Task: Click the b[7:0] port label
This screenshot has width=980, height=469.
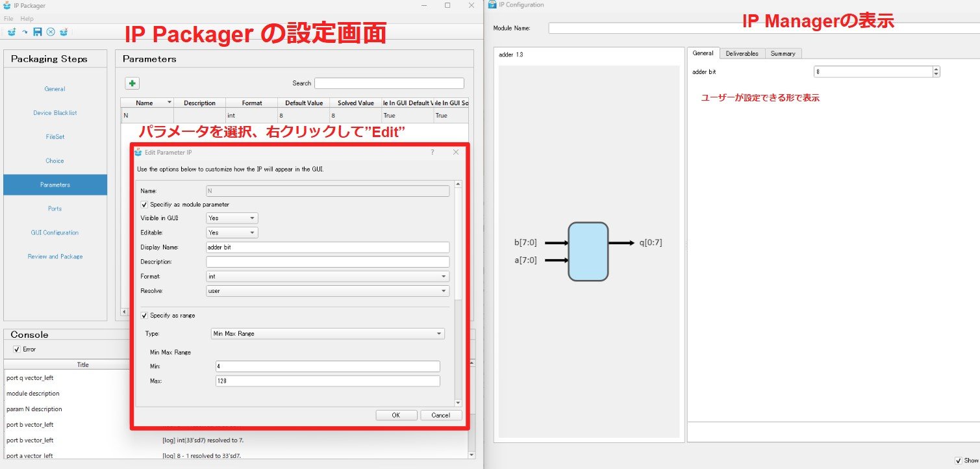Action: tap(525, 243)
